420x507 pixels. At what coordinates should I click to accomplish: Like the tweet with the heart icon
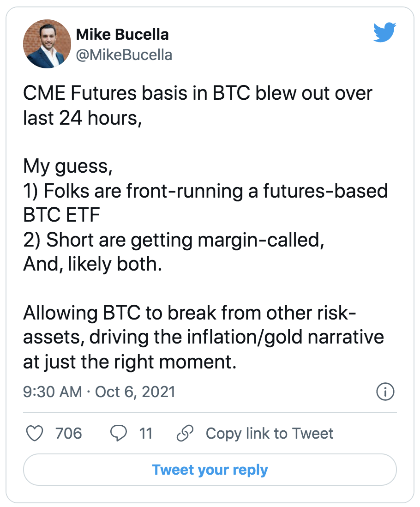click(35, 433)
